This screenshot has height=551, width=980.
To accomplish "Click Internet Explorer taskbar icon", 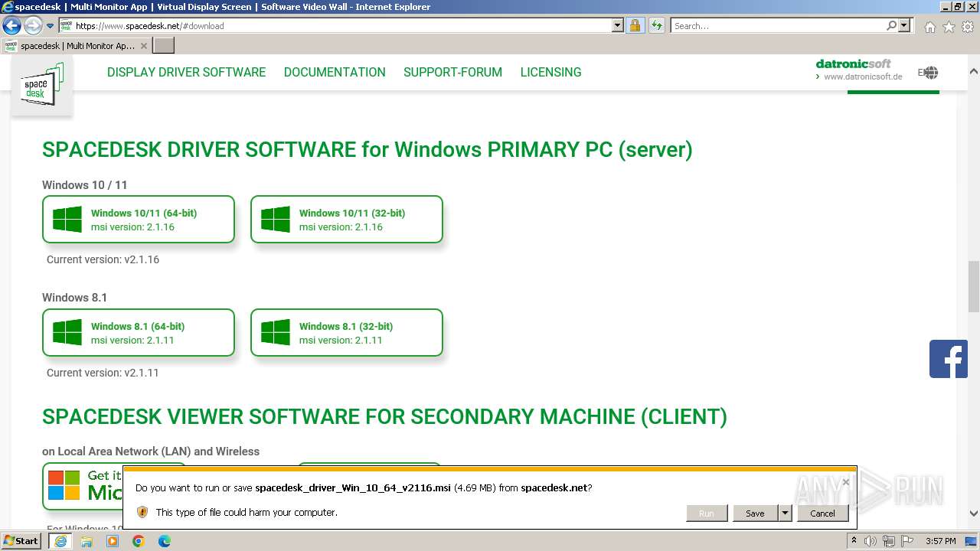I will (x=60, y=541).
